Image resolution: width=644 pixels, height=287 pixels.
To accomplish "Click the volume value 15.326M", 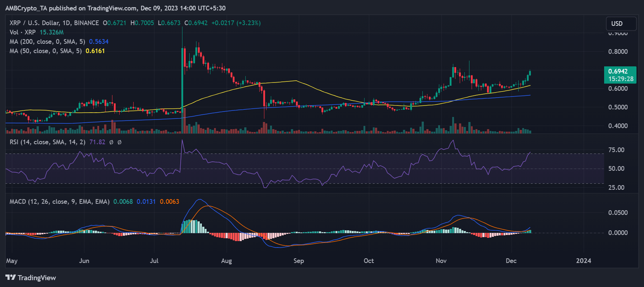I will (52, 32).
